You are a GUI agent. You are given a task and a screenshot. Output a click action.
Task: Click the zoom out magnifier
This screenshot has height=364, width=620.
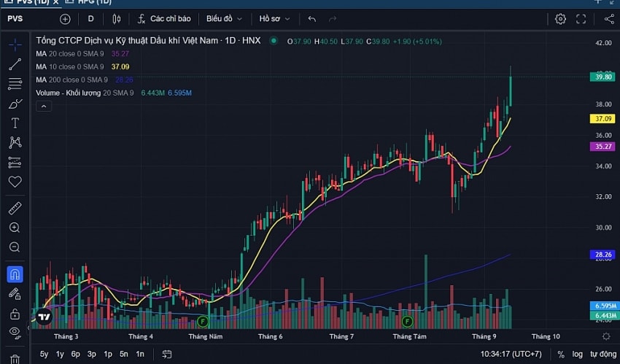coord(15,247)
